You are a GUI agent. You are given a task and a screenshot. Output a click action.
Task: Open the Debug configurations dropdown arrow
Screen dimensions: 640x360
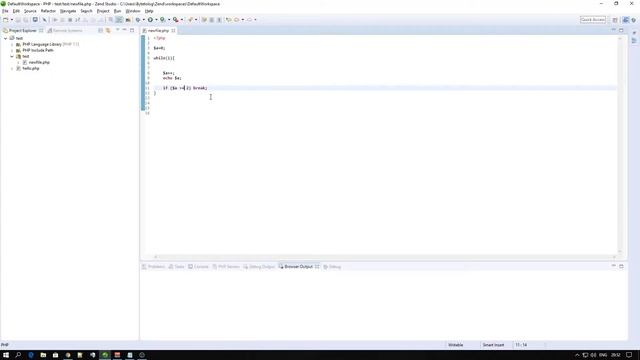[144, 20]
